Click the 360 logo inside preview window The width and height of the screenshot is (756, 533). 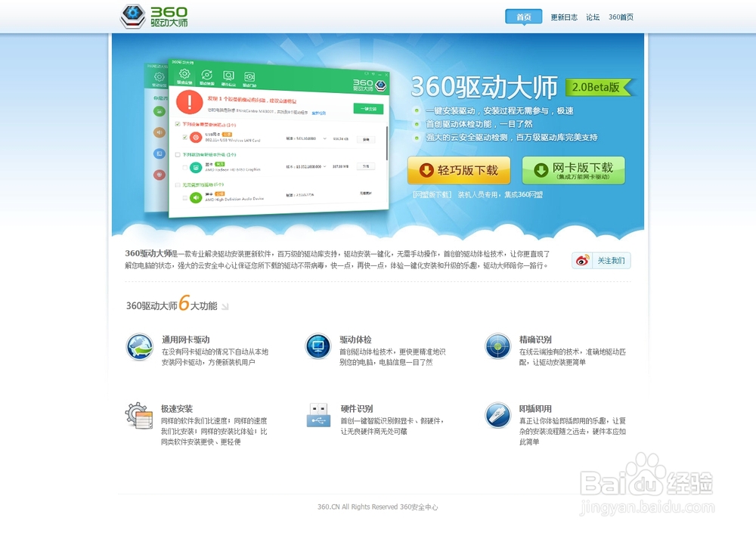(x=370, y=85)
